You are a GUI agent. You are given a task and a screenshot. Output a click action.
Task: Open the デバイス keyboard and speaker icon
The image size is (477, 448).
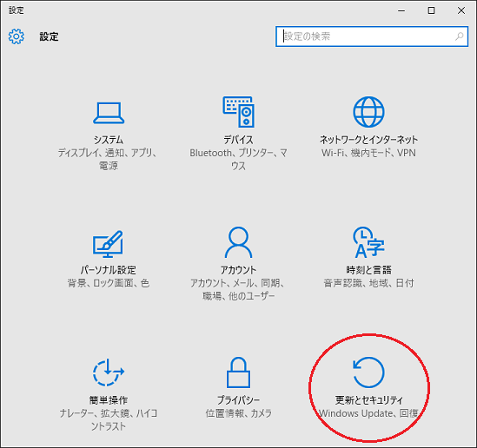pos(238,112)
